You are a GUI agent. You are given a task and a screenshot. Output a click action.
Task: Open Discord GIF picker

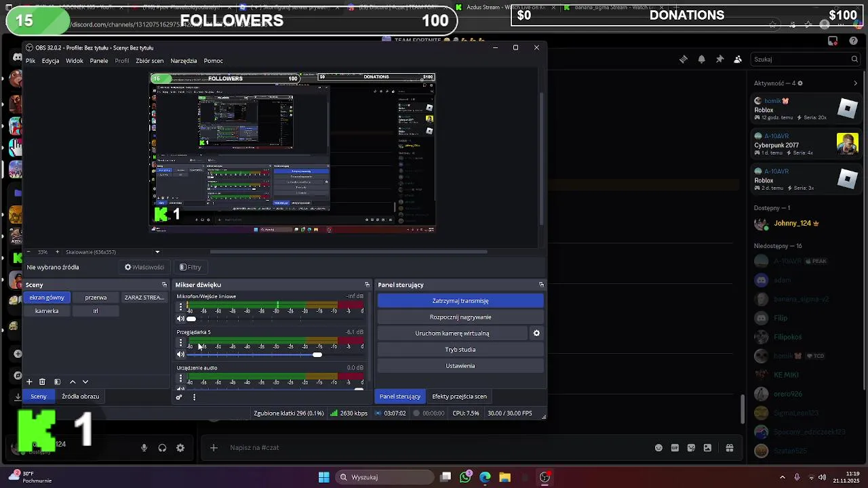click(675, 447)
